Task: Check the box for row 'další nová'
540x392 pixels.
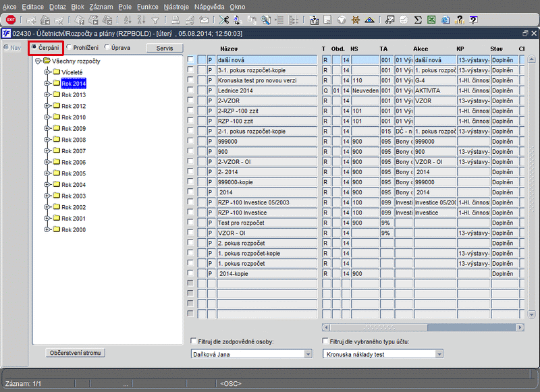Action: pos(190,59)
